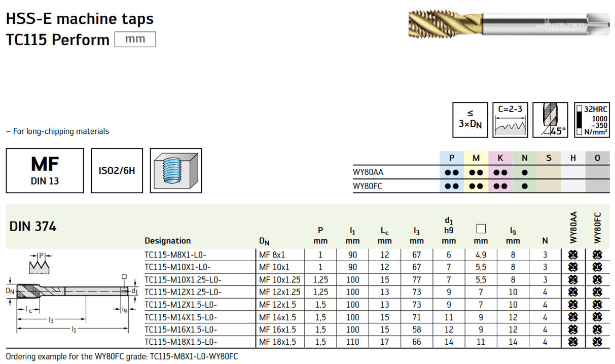The width and height of the screenshot is (615, 364).
Task: Click the mm unit box beside TC115 Perform
Action: tap(135, 39)
